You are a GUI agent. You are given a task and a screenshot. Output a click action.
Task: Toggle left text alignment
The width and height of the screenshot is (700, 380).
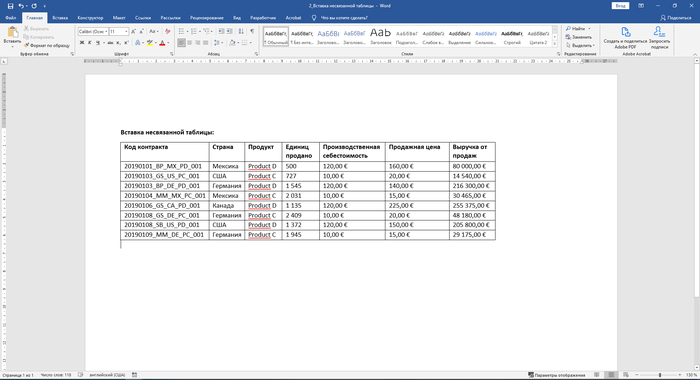click(181, 43)
